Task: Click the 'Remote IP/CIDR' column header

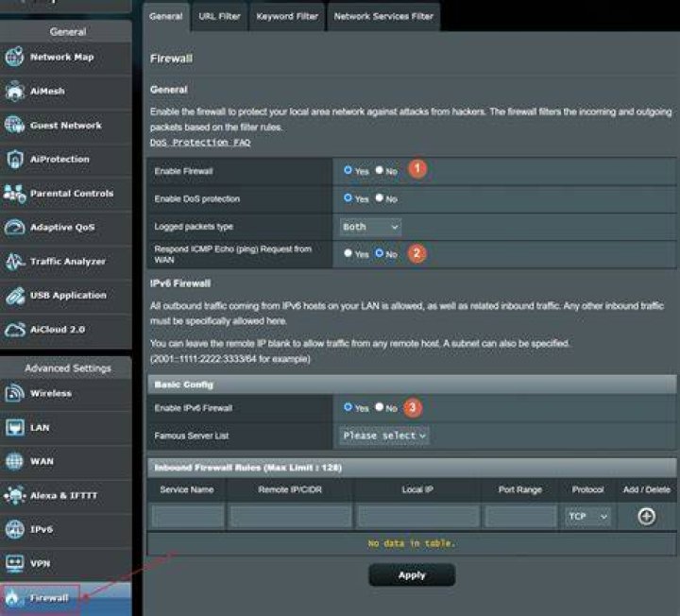Action: 290,489
